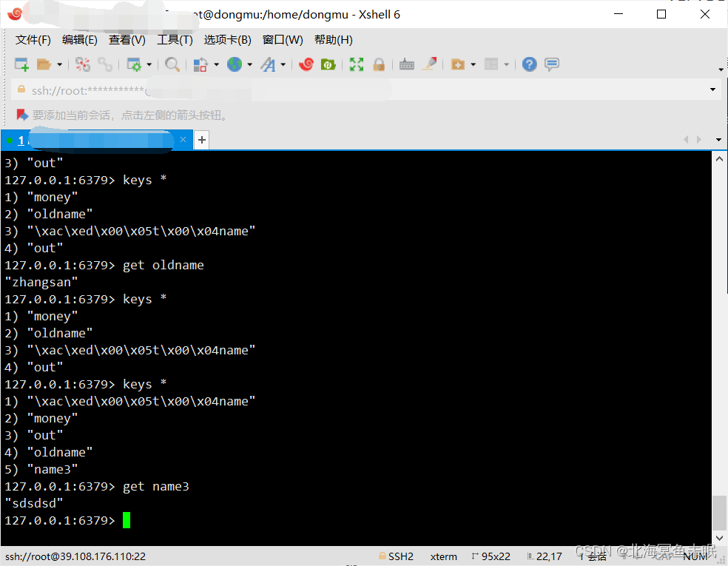
Task: Click next tab right arrow
Action: click(x=699, y=139)
